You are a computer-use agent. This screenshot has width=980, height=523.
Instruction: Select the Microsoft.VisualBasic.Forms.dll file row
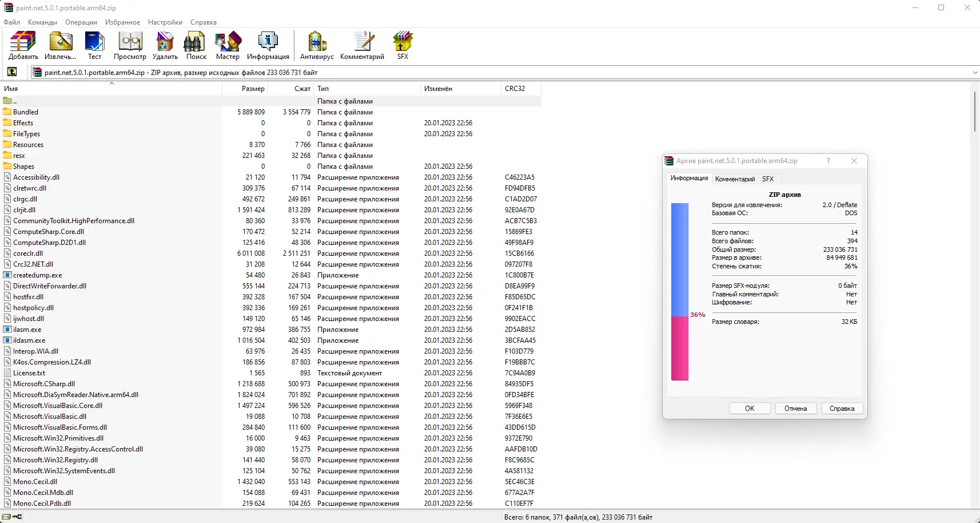point(271,427)
